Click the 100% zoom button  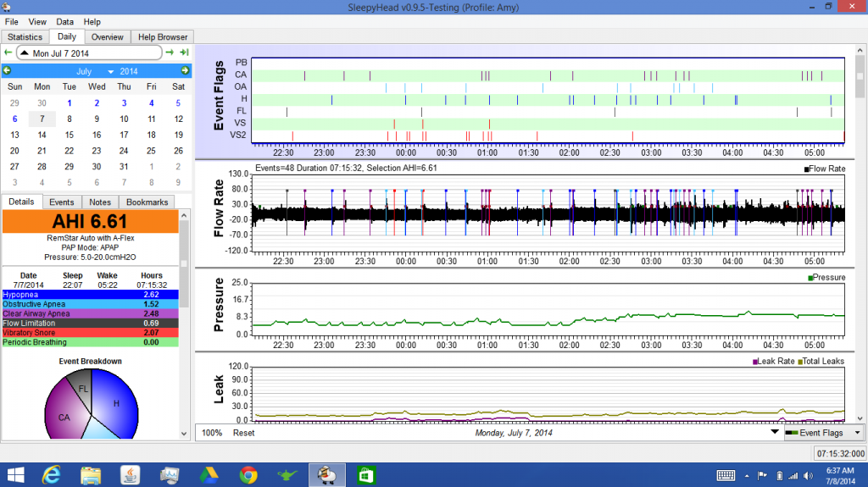tap(212, 433)
